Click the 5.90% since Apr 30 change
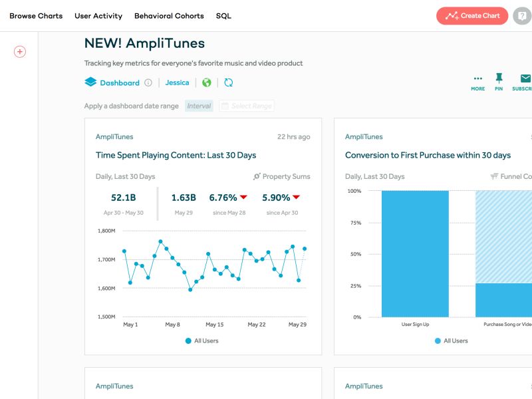The height and width of the screenshot is (399, 532). (x=281, y=198)
